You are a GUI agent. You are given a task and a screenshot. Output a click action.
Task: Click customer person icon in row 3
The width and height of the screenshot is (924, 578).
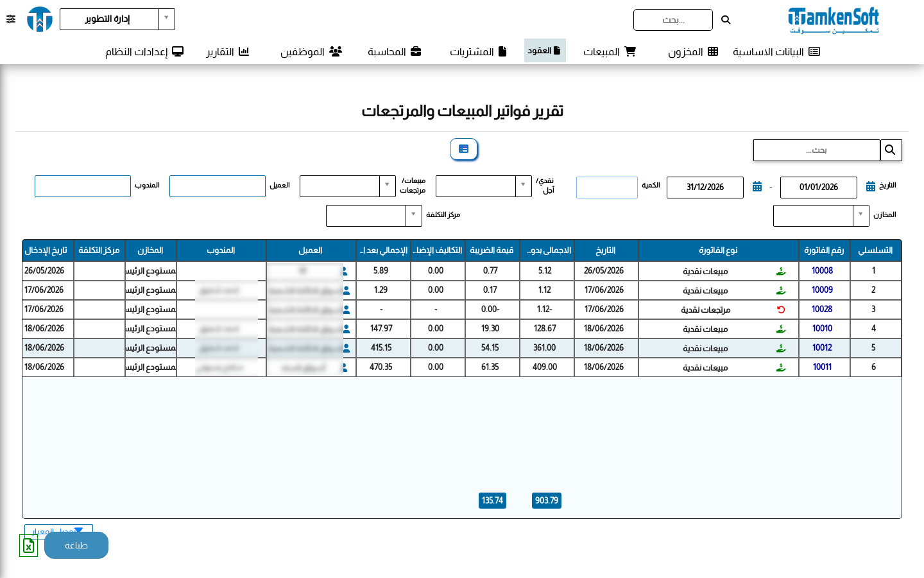pos(346,310)
